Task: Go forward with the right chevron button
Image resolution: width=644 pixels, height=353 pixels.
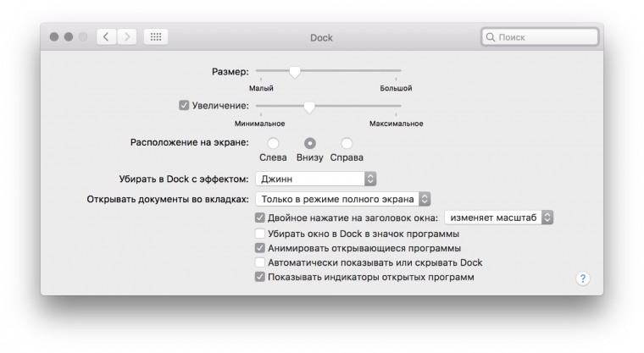Action: pos(127,37)
